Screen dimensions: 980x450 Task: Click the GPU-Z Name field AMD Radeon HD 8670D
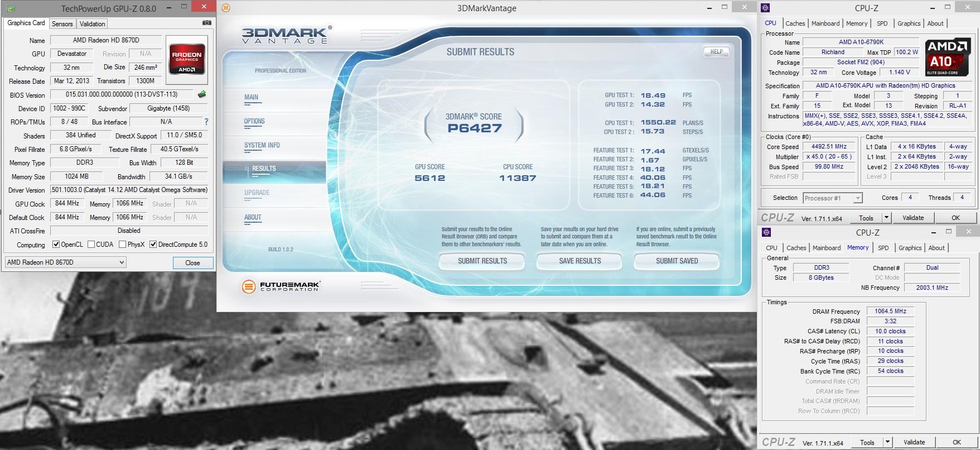pos(106,40)
